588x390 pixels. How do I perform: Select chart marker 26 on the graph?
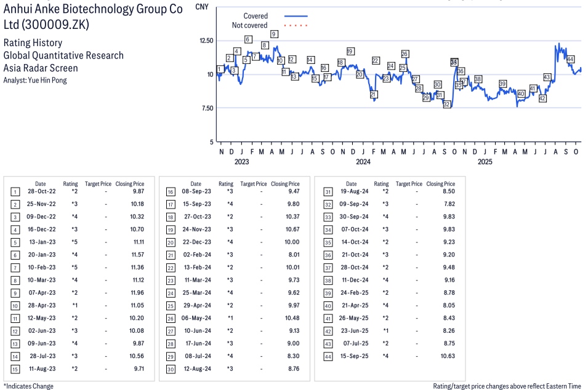coord(405,54)
